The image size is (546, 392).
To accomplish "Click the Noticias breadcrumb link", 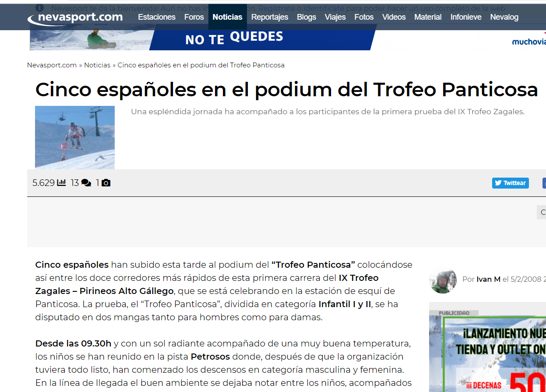I will pos(97,65).
